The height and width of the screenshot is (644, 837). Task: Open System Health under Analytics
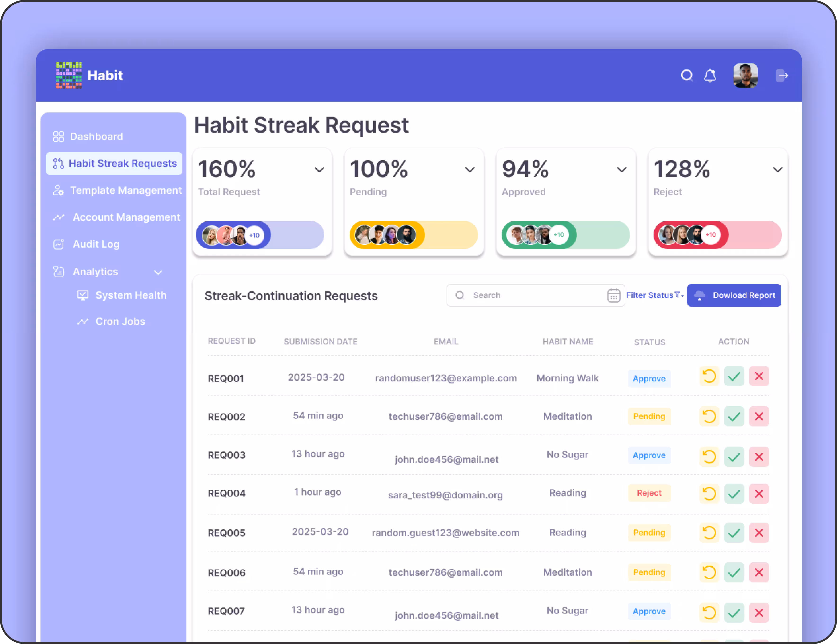pyautogui.click(x=131, y=295)
